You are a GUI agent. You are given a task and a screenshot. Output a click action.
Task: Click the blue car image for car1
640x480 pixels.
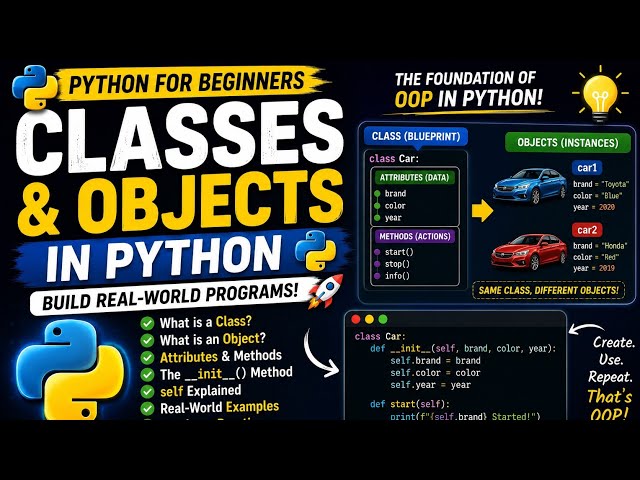(x=529, y=187)
